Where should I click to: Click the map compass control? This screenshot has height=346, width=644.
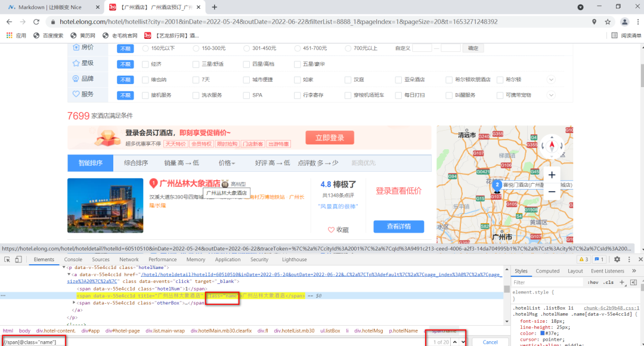[552, 146]
